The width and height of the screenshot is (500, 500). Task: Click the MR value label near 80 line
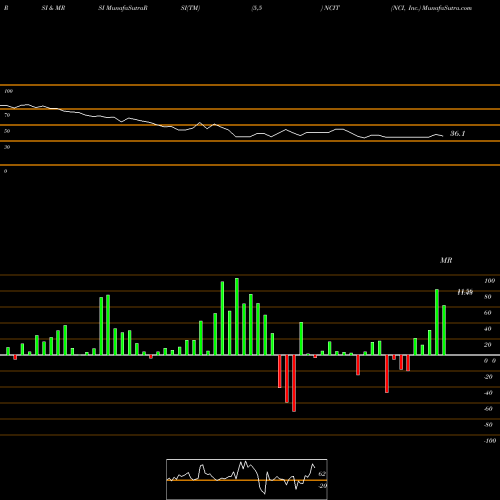point(465,292)
